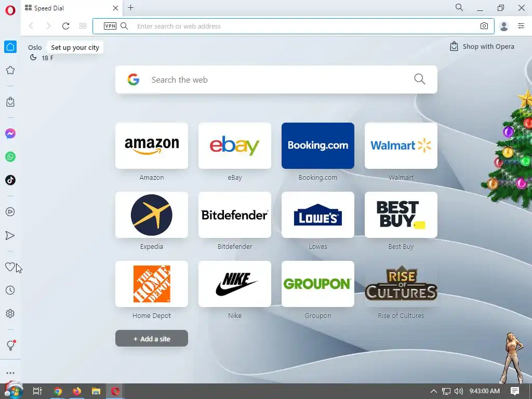
Task: Click the 18 F temperature reading
Action: [x=47, y=58]
